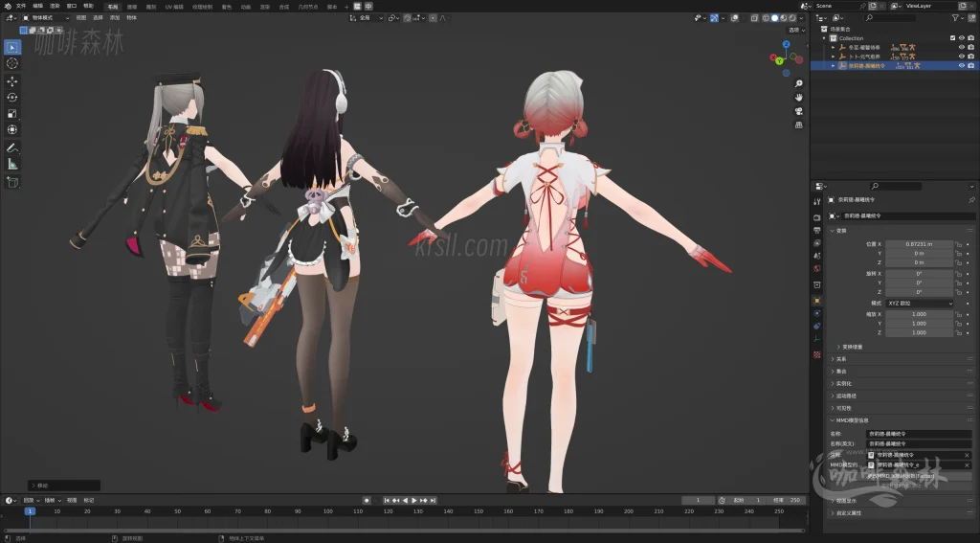Open the outliner filter dropdown
Screen dimensions: 980x543
pos(957,17)
